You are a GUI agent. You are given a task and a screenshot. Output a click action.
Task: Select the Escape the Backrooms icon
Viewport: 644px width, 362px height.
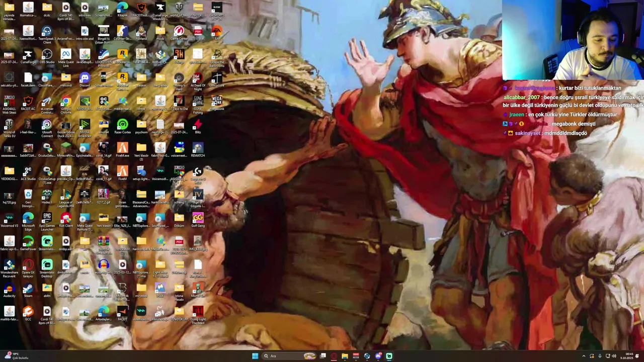216,58
